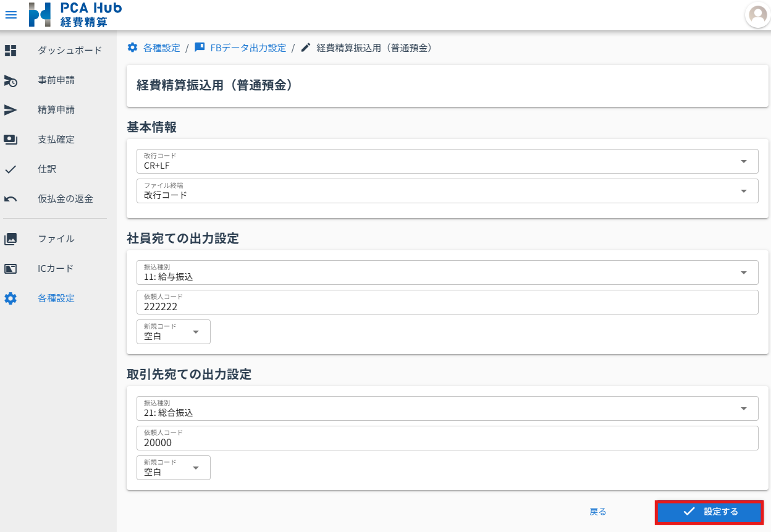Screen dimensions: 771x532
Task: Go to FBデータ出力設定 breadcrumb link
Action: coord(248,48)
